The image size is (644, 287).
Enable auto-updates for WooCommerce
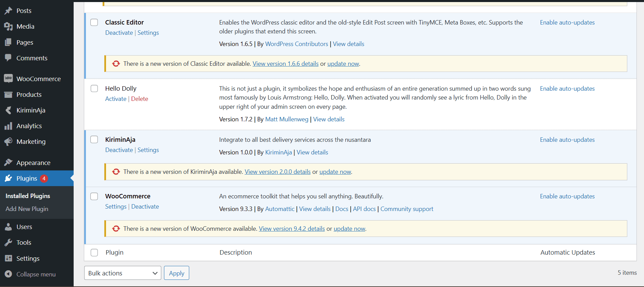[567, 196]
